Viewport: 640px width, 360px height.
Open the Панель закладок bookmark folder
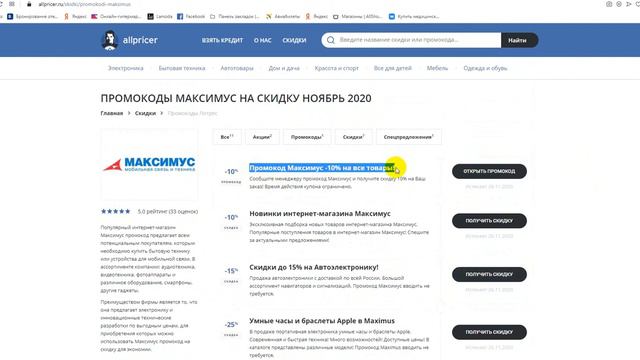click(235, 16)
